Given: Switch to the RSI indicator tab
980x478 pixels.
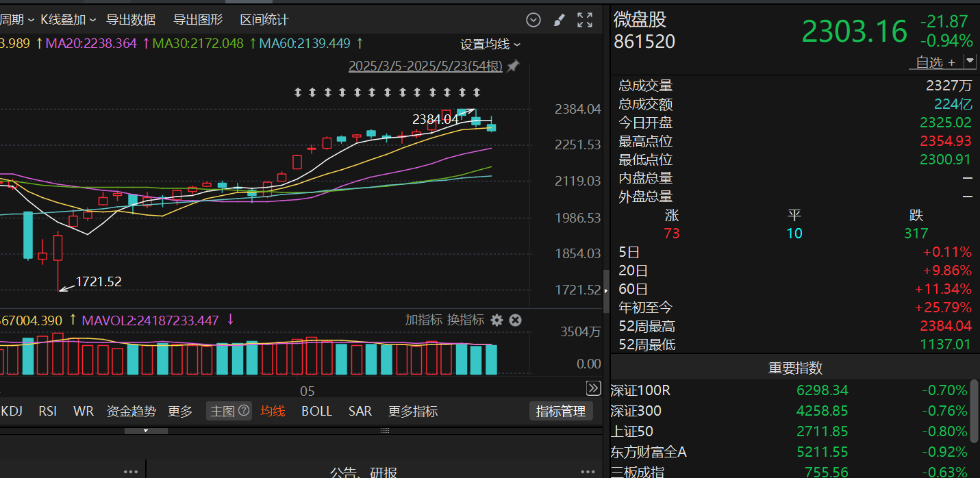Looking at the screenshot, I should pyautogui.click(x=48, y=412).
